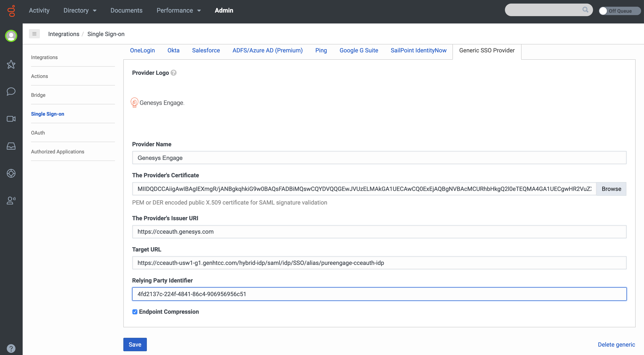The width and height of the screenshot is (644, 355).
Task: Click the Delete generic link
Action: [616, 345]
